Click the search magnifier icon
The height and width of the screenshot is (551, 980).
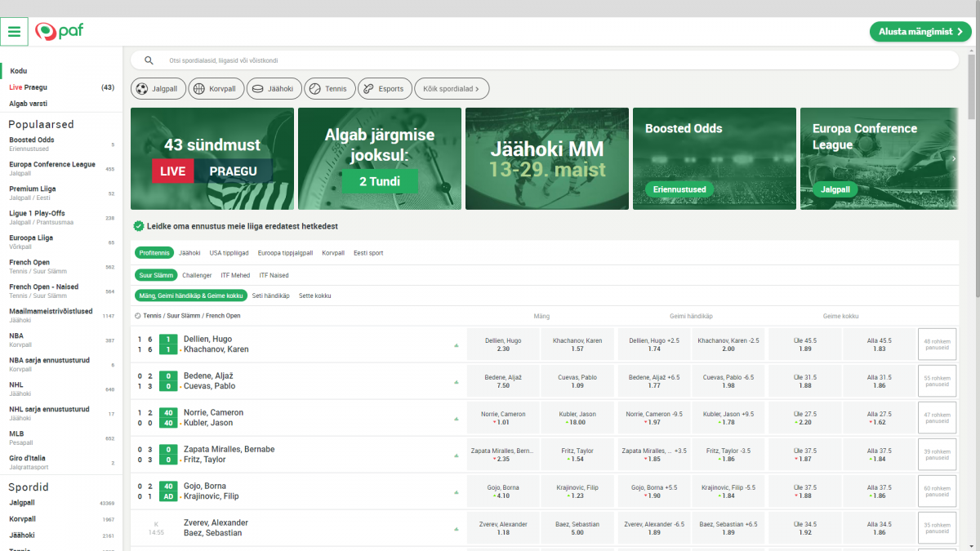pyautogui.click(x=149, y=60)
